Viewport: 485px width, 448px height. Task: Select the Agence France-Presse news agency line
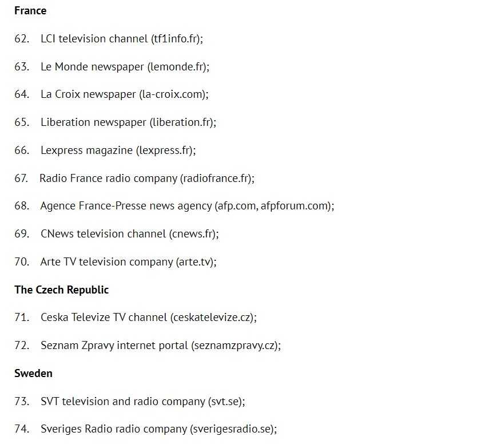174,206
